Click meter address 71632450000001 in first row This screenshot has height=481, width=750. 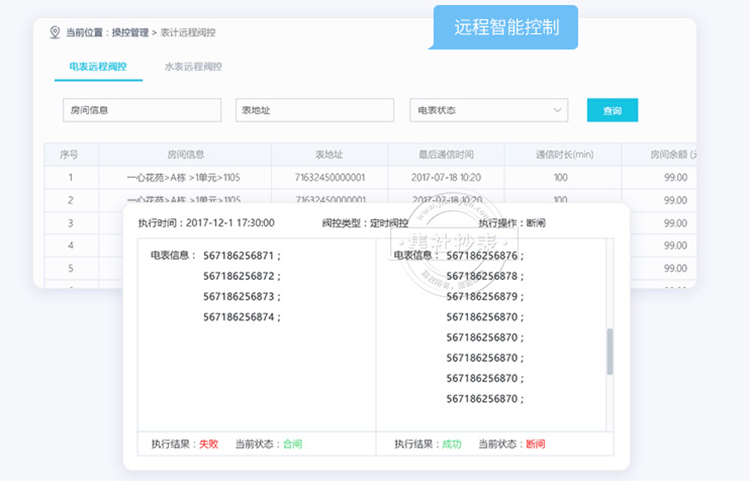tap(330, 177)
